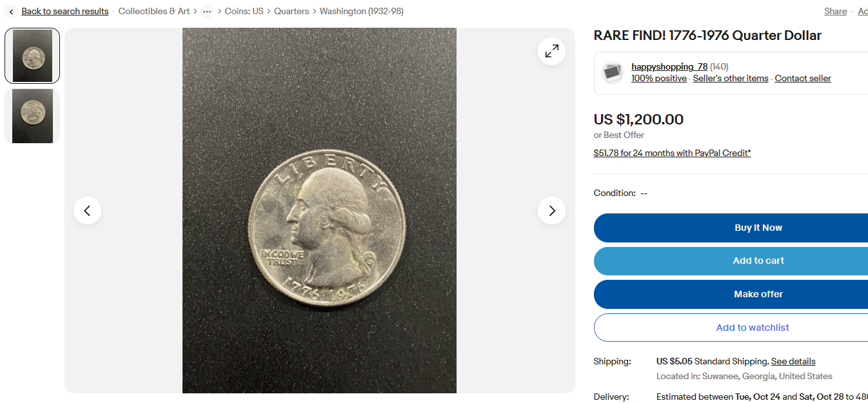Click the Buy It Now button
This screenshot has width=868, height=403.
[758, 228]
